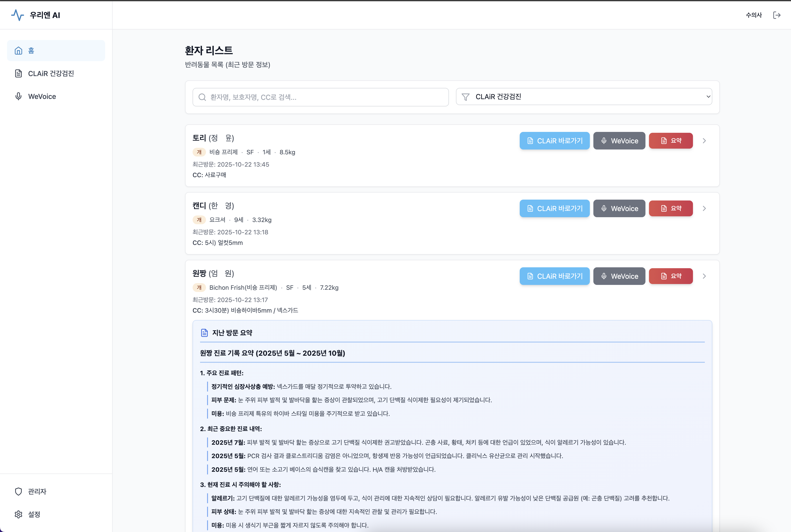The image size is (791, 532).
Task: Click the 우리엔 AI pulse logo
Action: coord(18,15)
